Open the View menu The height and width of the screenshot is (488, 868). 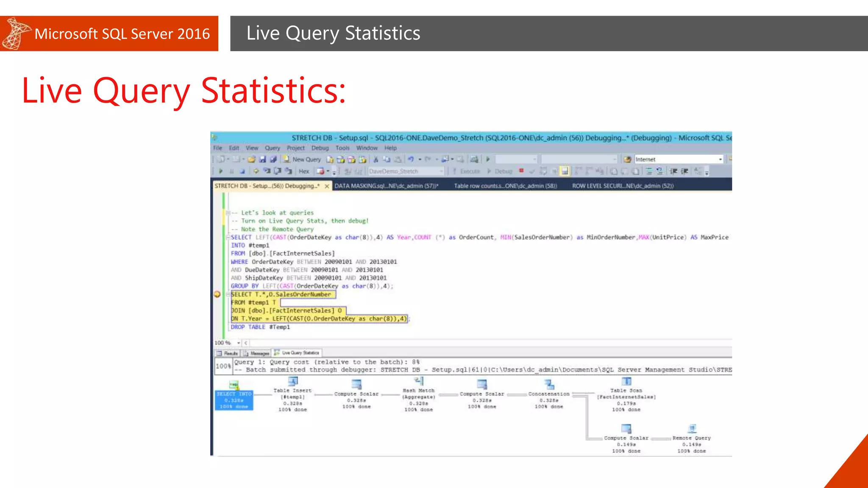pyautogui.click(x=252, y=148)
